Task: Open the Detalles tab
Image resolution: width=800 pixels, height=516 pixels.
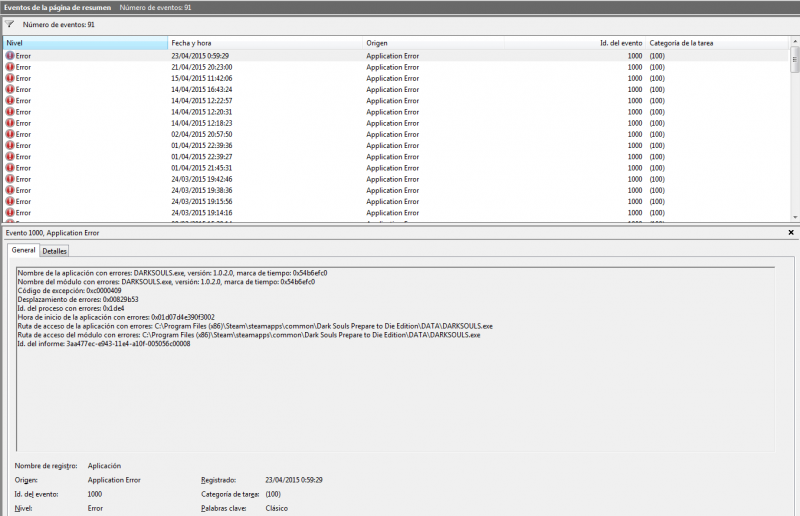Action: (54, 251)
